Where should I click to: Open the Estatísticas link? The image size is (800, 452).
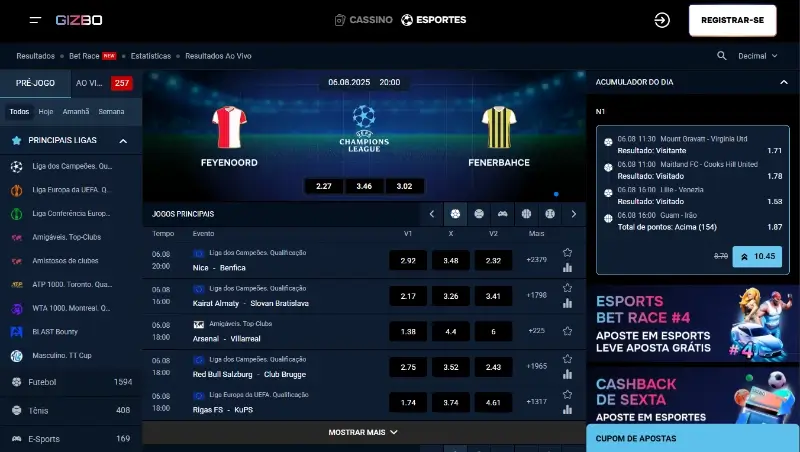[151, 56]
